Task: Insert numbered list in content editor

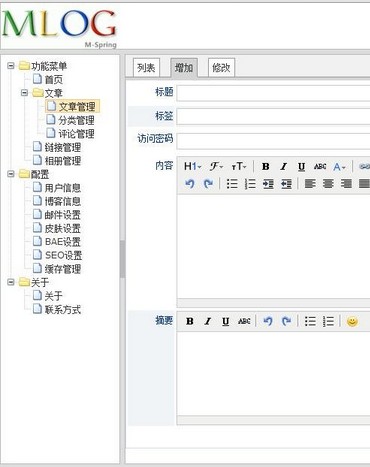Action: 250,184
